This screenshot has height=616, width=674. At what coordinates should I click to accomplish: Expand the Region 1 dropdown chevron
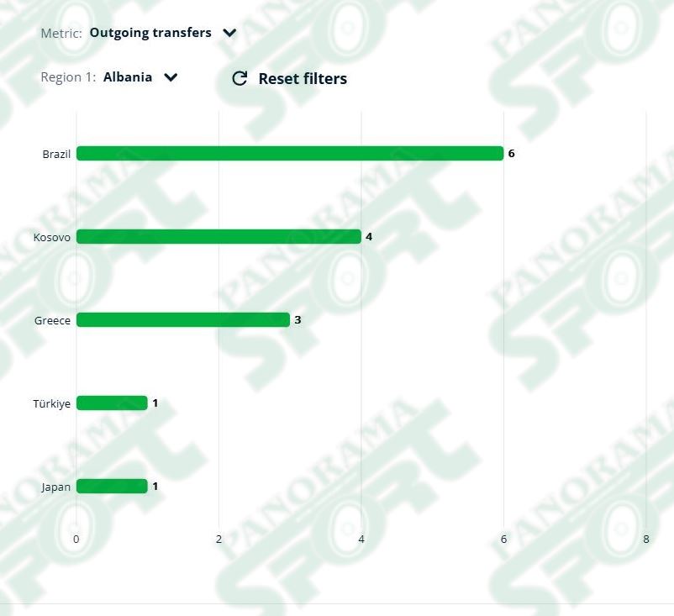[x=171, y=77]
